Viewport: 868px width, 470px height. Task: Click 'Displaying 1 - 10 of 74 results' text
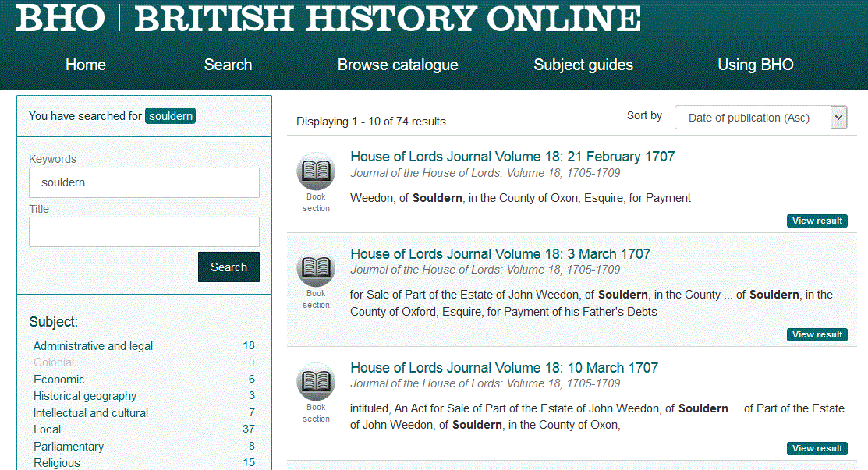(371, 122)
